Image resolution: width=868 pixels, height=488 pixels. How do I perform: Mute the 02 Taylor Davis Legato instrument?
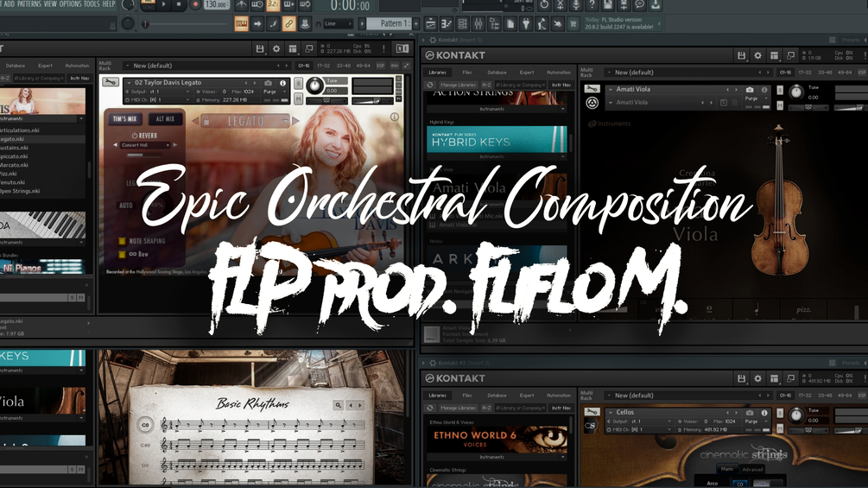298,98
